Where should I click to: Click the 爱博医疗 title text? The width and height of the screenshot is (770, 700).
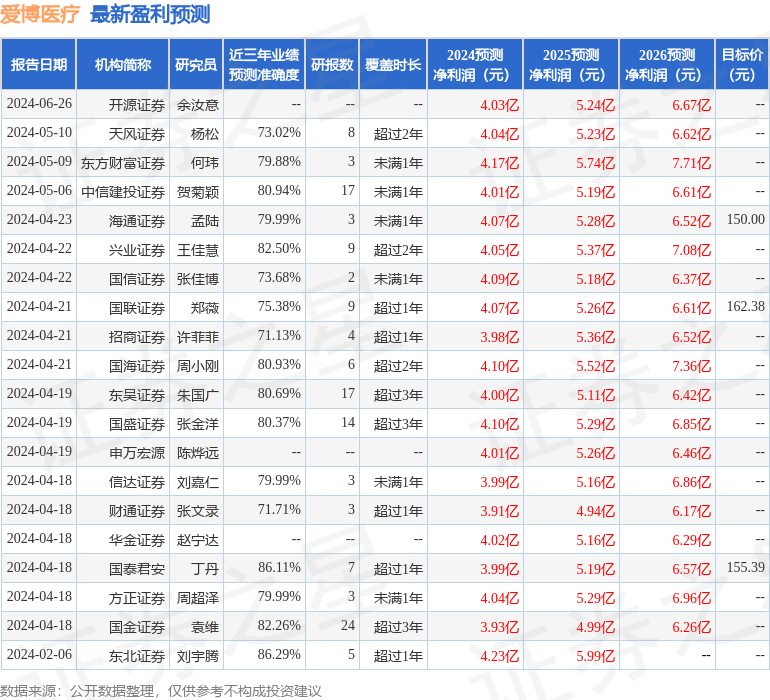(39, 14)
